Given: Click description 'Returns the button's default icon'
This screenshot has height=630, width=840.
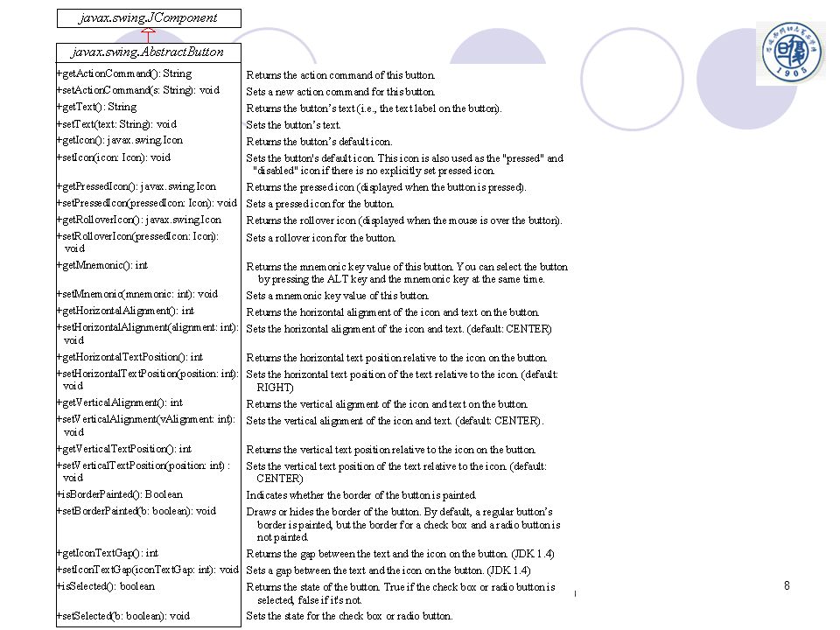Looking at the screenshot, I should pyautogui.click(x=319, y=142).
